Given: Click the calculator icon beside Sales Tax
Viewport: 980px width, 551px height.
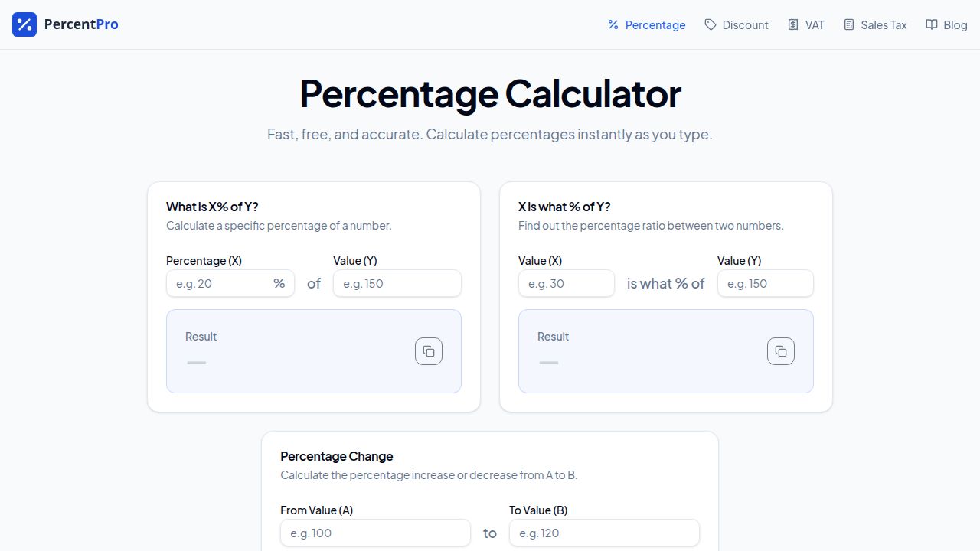Looking at the screenshot, I should [x=849, y=24].
